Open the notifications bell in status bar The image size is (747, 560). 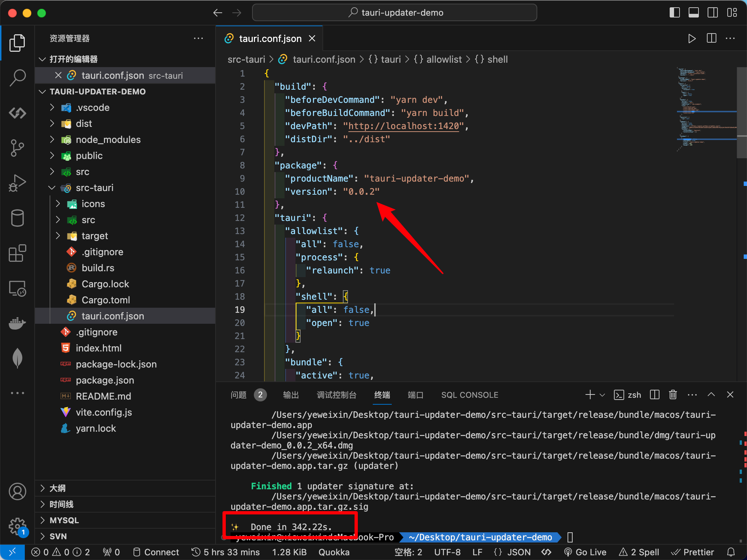coord(731,552)
